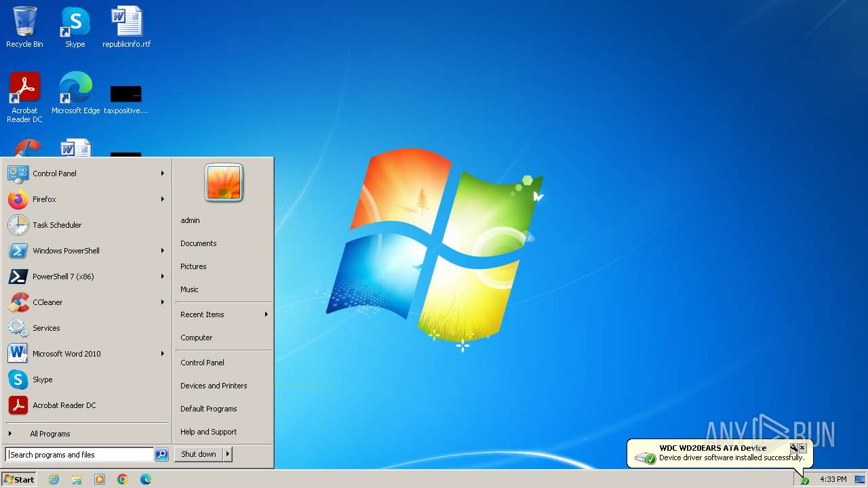Open Shut down options arrow
Viewport: 868px width, 488px height.
tap(228, 454)
